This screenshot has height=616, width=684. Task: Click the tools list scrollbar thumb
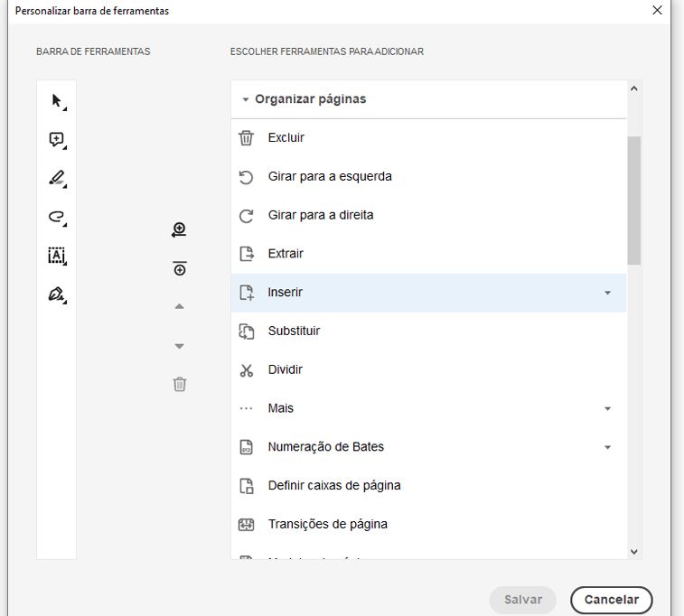pos(633,201)
